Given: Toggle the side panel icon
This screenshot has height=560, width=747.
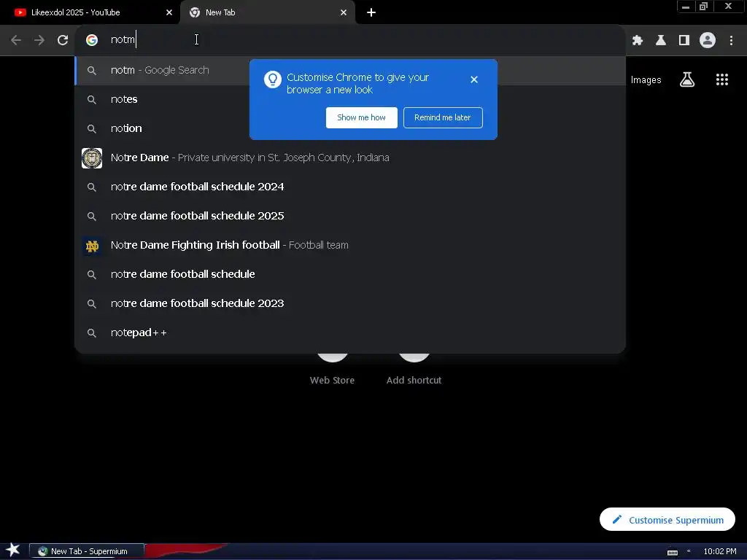Looking at the screenshot, I should click(684, 40).
